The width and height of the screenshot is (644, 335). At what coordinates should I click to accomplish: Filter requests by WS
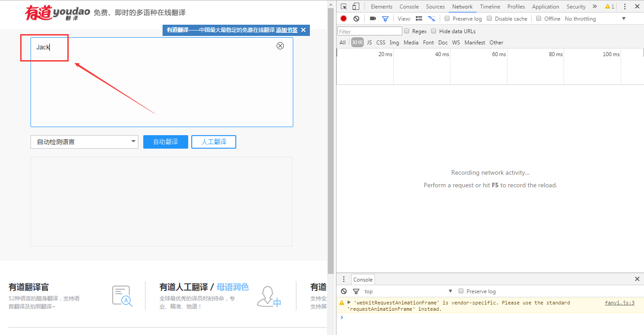tap(456, 42)
